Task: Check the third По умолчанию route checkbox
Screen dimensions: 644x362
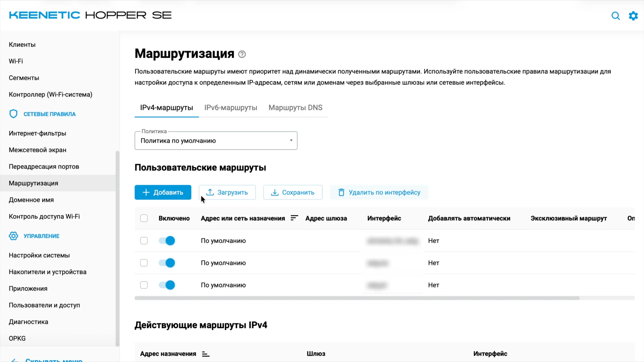Action: tap(144, 285)
